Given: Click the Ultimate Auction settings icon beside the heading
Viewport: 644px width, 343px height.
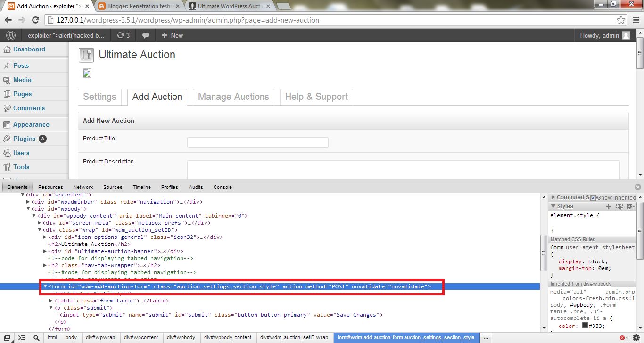Looking at the screenshot, I should (86, 55).
